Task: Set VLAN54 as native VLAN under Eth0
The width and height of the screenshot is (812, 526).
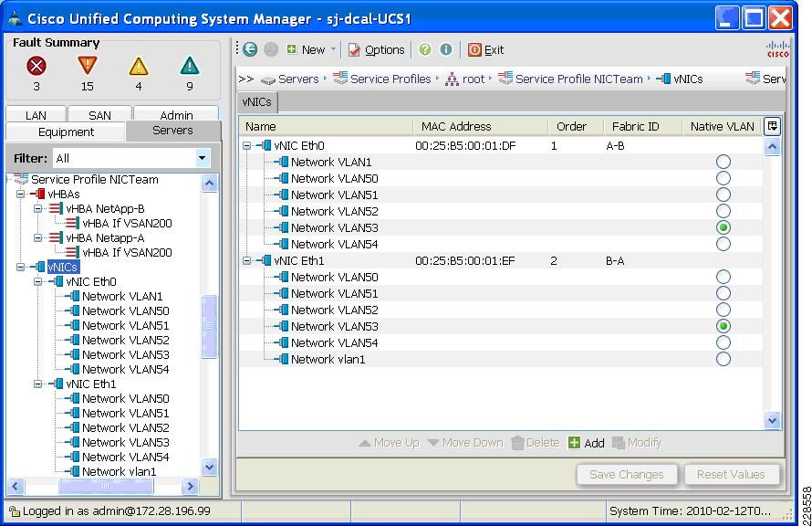Action: click(724, 244)
